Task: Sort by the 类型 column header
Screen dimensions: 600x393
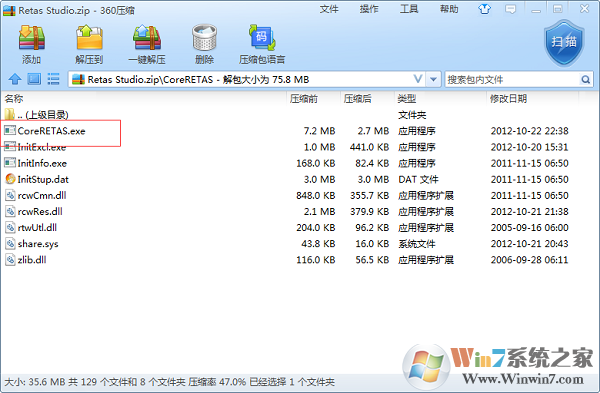Action: coord(407,99)
